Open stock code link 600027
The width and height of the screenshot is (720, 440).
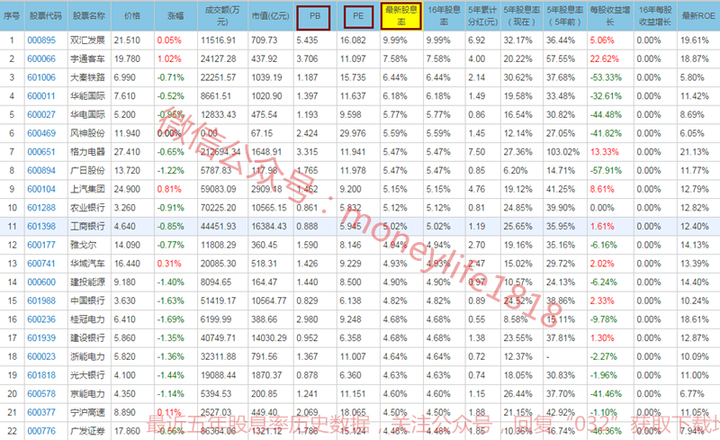tap(41, 115)
